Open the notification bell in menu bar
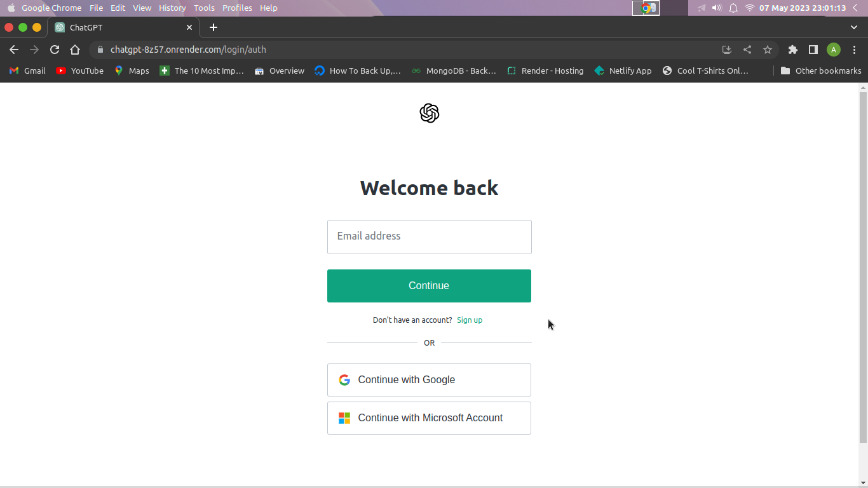 (x=733, y=8)
